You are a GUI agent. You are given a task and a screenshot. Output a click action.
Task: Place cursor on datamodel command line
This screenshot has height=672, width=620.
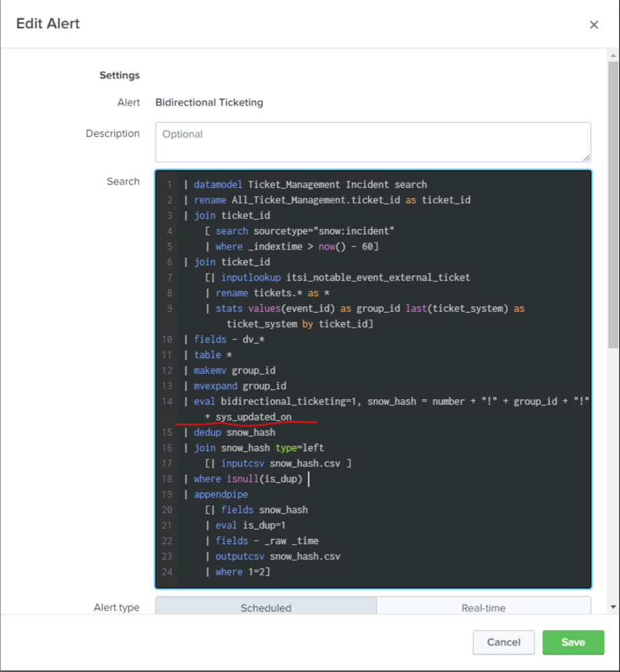click(310, 185)
